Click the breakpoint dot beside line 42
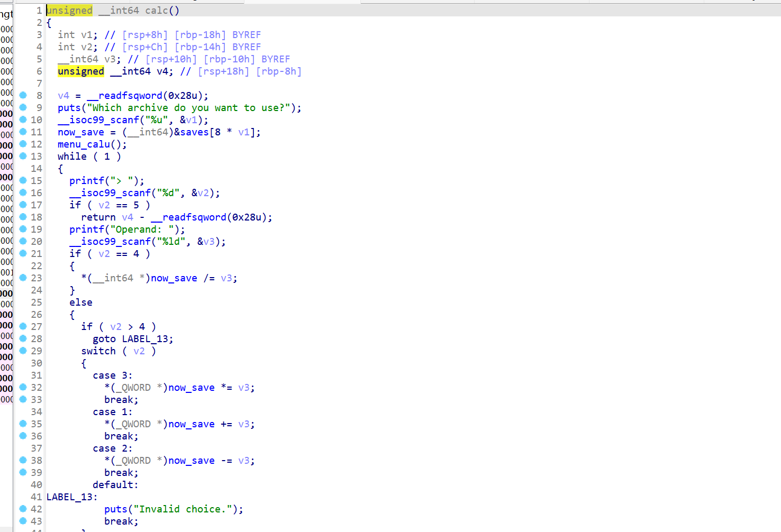781x532 pixels. [x=23, y=509]
